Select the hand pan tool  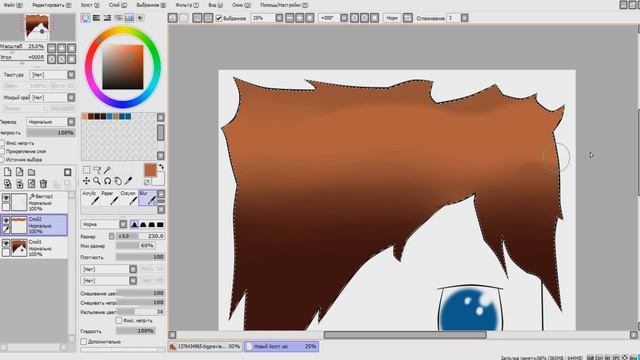point(118,181)
